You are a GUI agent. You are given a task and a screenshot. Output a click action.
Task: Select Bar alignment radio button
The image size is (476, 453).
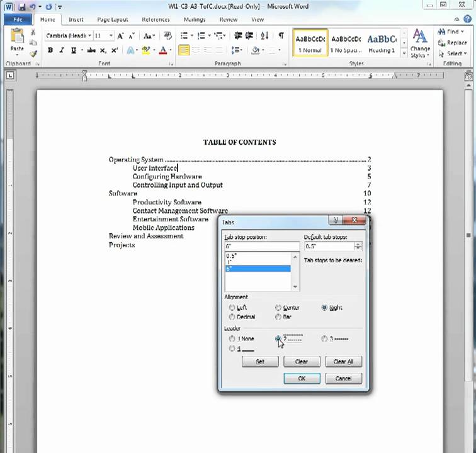point(278,316)
